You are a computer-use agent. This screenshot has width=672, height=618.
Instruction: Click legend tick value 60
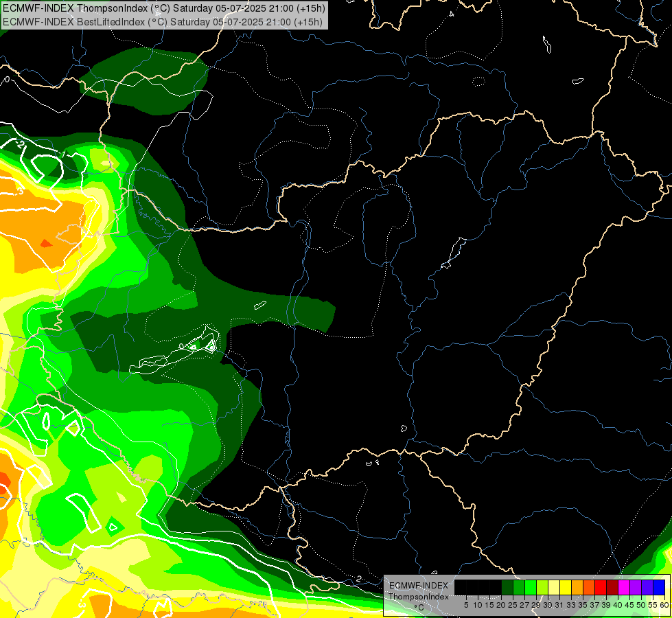(x=664, y=605)
